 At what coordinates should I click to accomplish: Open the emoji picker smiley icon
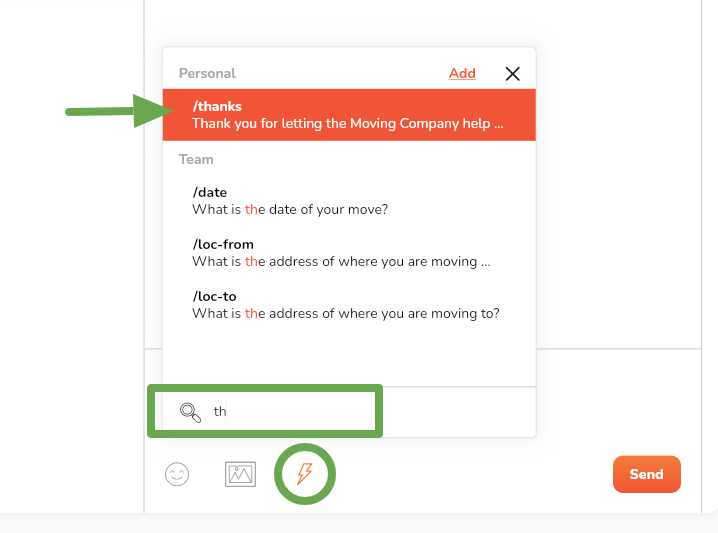[177, 474]
